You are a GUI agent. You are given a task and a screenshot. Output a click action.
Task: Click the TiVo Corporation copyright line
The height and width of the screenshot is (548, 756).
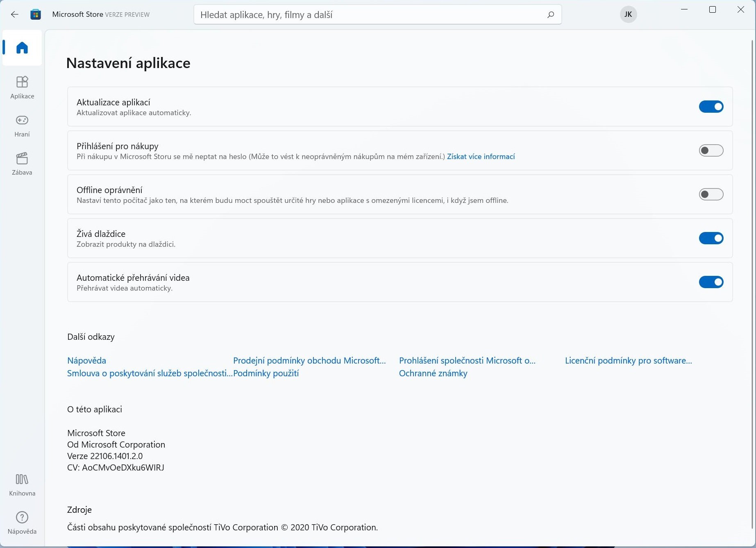pos(222,528)
